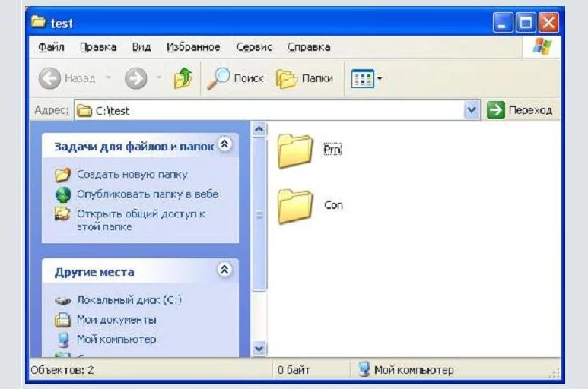
Task: Open the Файл menu
Action: click(52, 47)
